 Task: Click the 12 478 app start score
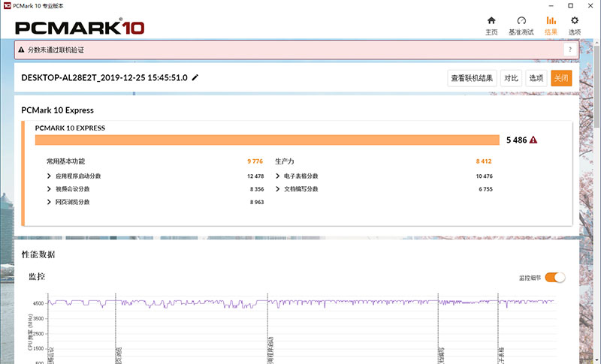[x=255, y=176]
